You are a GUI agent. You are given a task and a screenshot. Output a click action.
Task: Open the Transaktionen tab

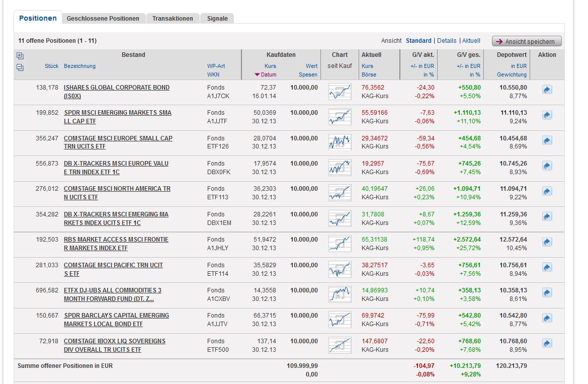coord(173,19)
